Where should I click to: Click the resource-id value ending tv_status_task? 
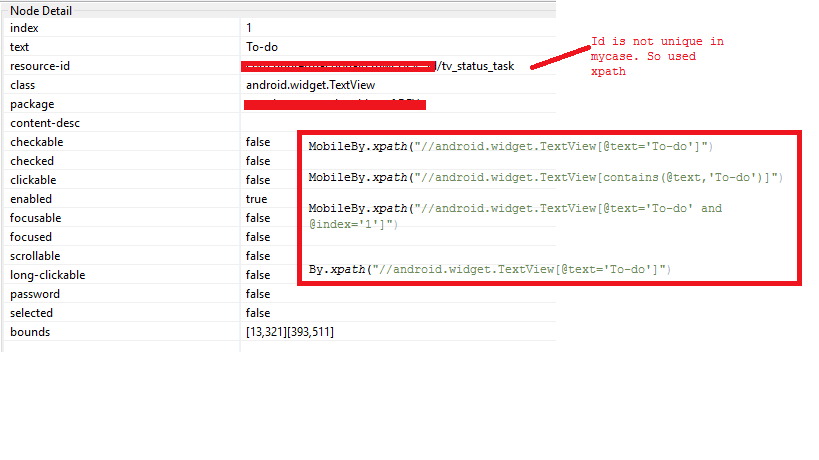coord(380,66)
